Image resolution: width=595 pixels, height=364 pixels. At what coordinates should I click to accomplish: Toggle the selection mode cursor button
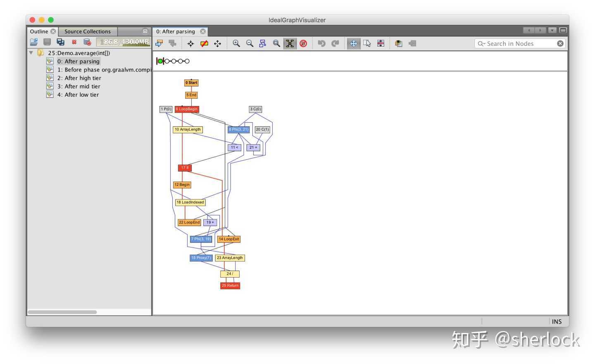(367, 43)
